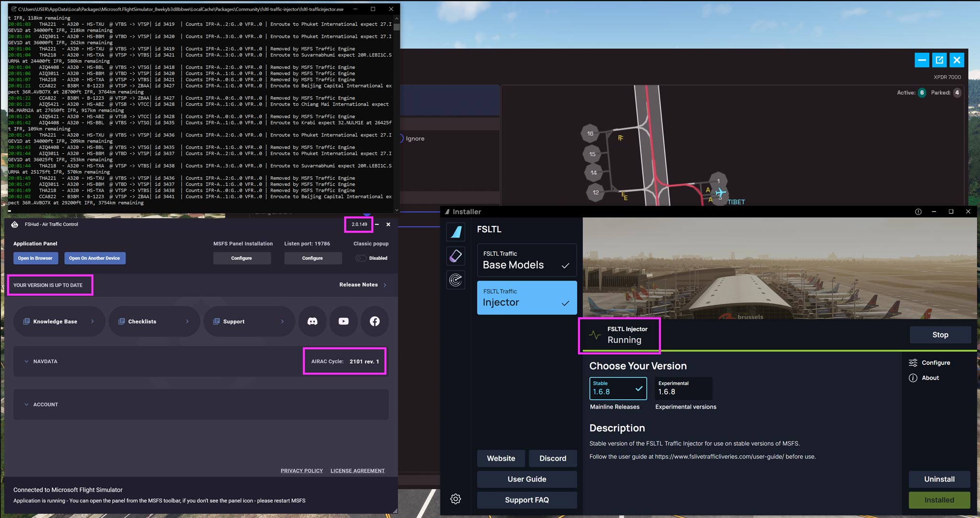
Task: Configure the Listen port 19786
Action: (312, 258)
